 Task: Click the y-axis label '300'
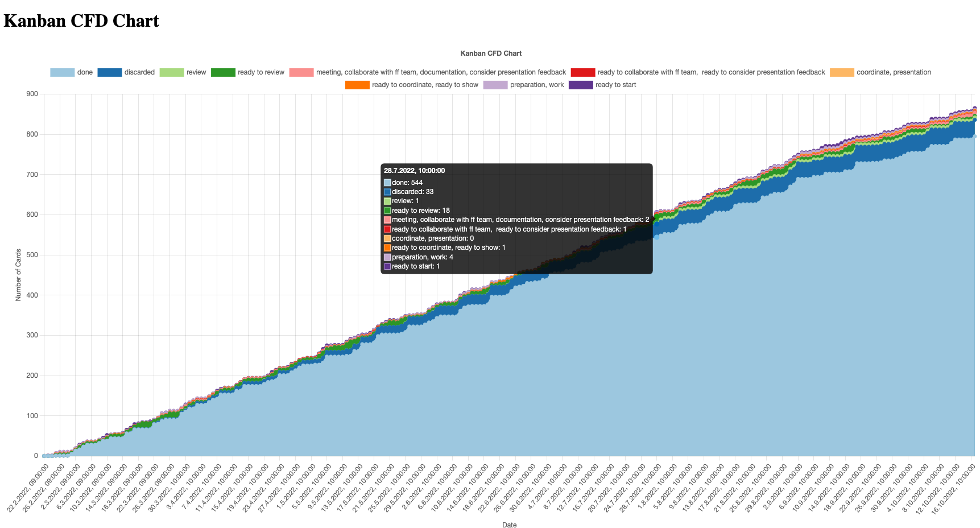(x=32, y=335)
